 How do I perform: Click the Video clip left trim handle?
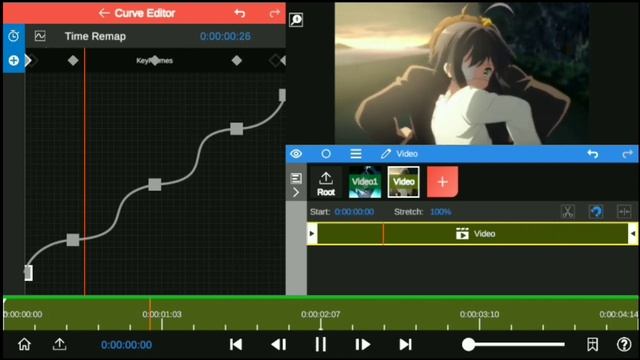[x=312, y=234]
